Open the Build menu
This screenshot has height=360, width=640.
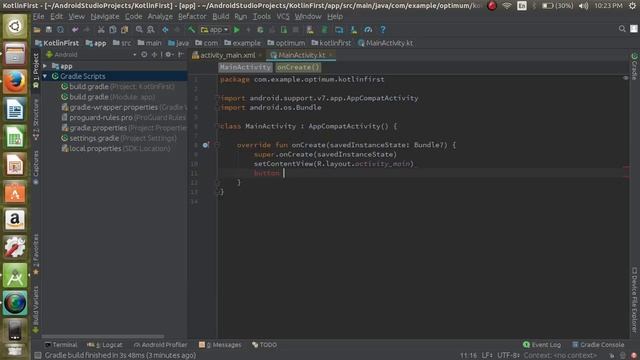[x=220, y=17]
